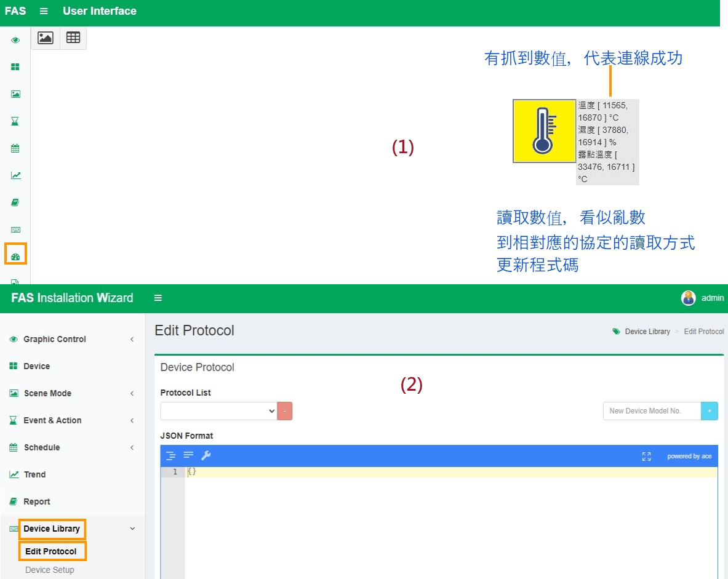The image size is (728, 579).
Task: Click the yellow thermometer device icon
Action: (544, 130)
